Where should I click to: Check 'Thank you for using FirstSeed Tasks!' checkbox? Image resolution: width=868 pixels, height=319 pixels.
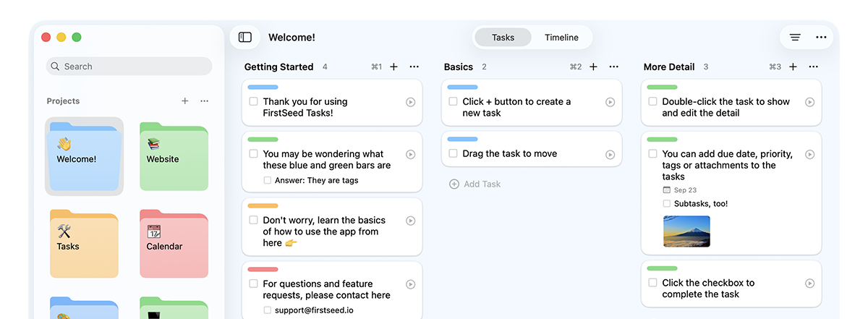[253, 102]
